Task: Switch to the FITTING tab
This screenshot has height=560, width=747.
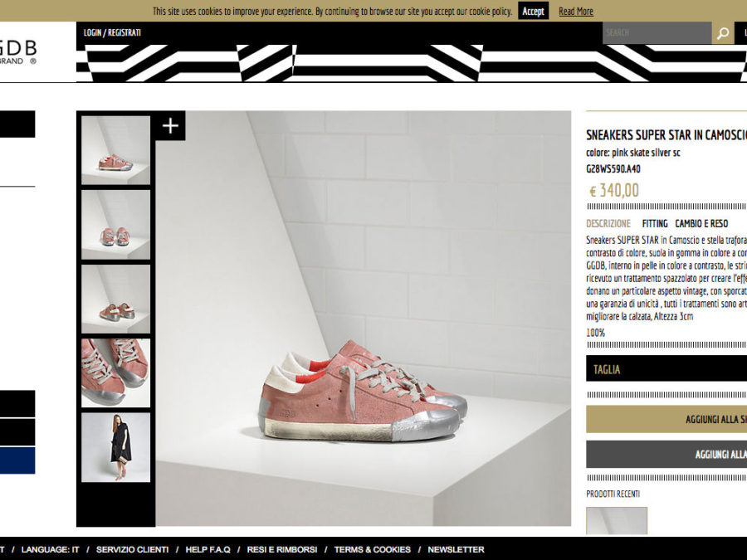Action: point(654,223)
